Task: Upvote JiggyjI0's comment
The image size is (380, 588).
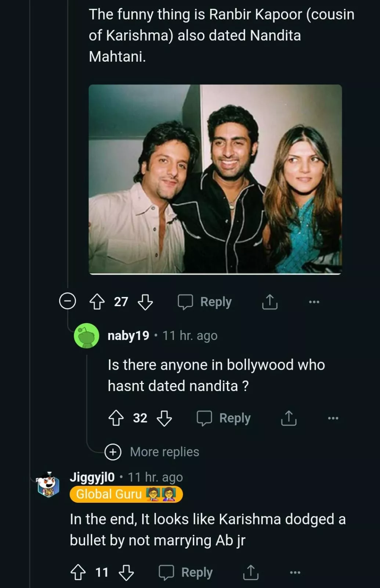Action: coord(78,573)
